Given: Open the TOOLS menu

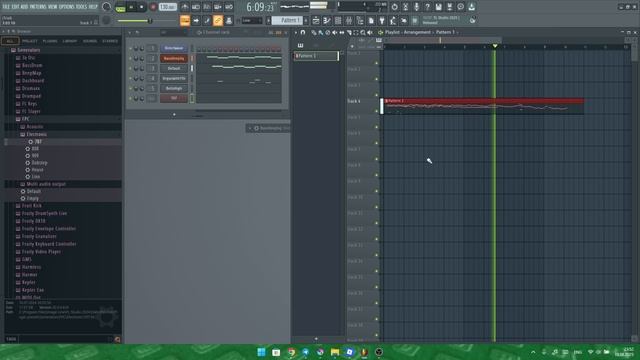Looking at the screenshot, I should click(82, 7).
